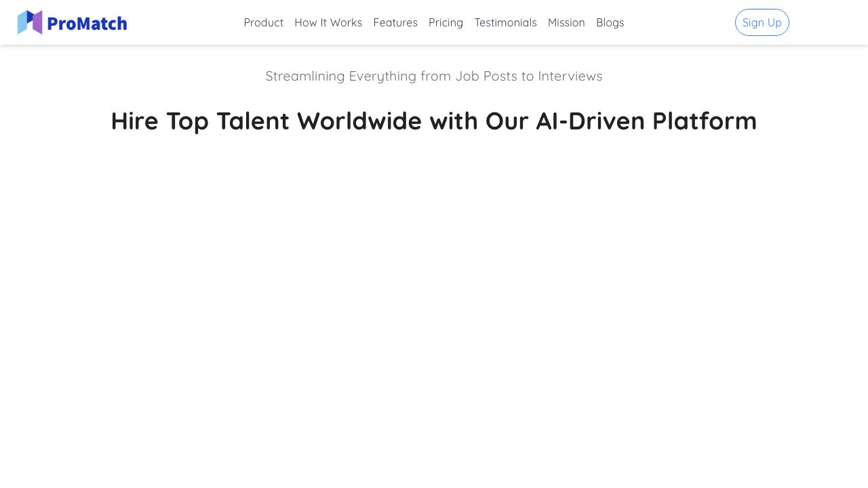Click the Sign Up button
This screenshot has width=868, height=488.
[x=762, y=22]
